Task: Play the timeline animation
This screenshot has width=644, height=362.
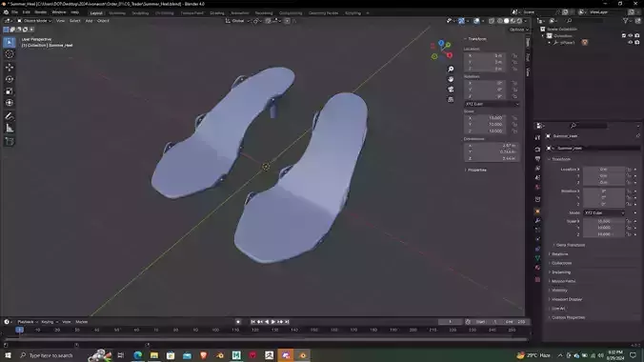Action: click(x=273, y=322)
